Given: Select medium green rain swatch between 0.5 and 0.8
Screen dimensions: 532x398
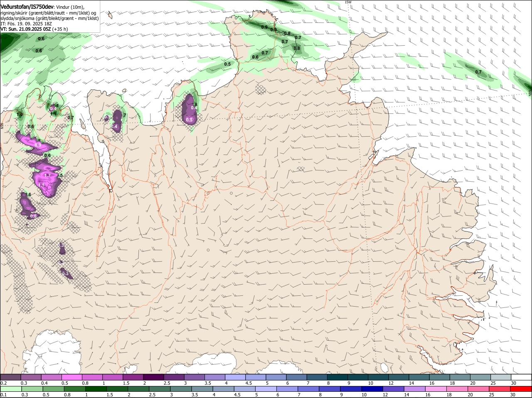Looking at the screenshot, I should pyautogui.click(x=53, y=388).
